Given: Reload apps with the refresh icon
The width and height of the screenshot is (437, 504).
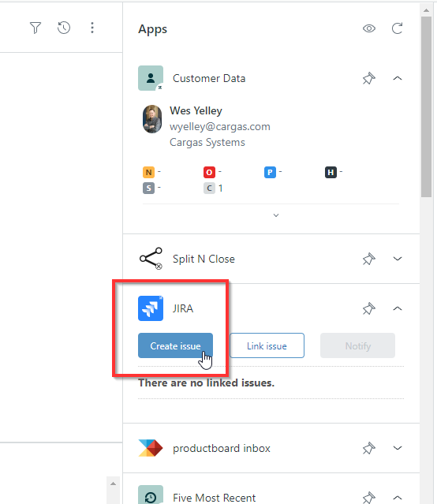Looking at the screenshot, I should [397, 28].
